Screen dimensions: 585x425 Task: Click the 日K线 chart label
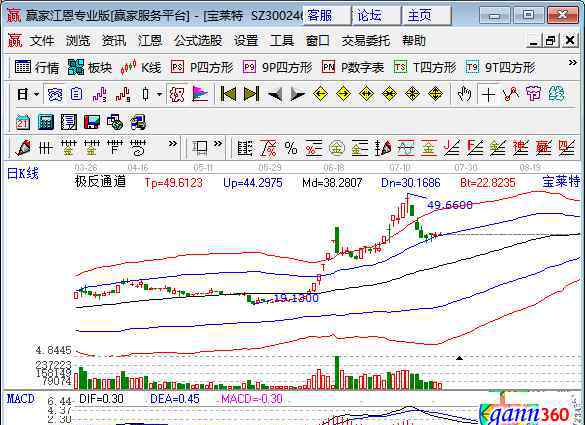pyautogui.click(x=23, y=174)
